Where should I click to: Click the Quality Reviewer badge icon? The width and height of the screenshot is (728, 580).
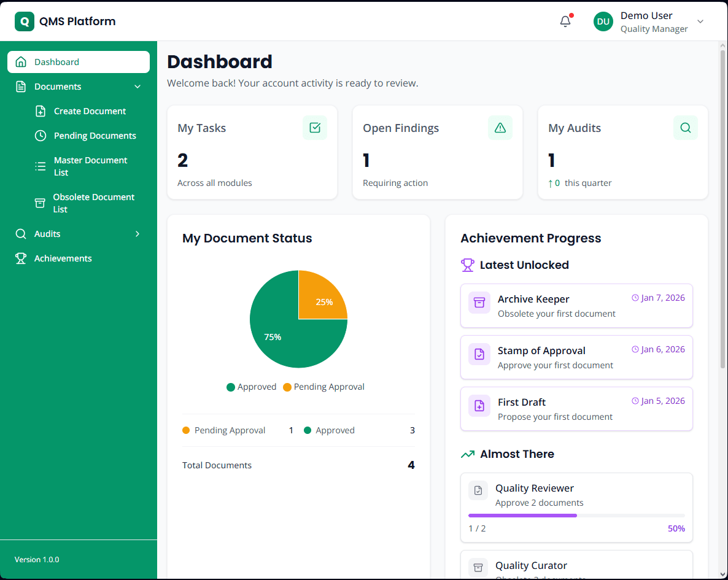[478, 490]
